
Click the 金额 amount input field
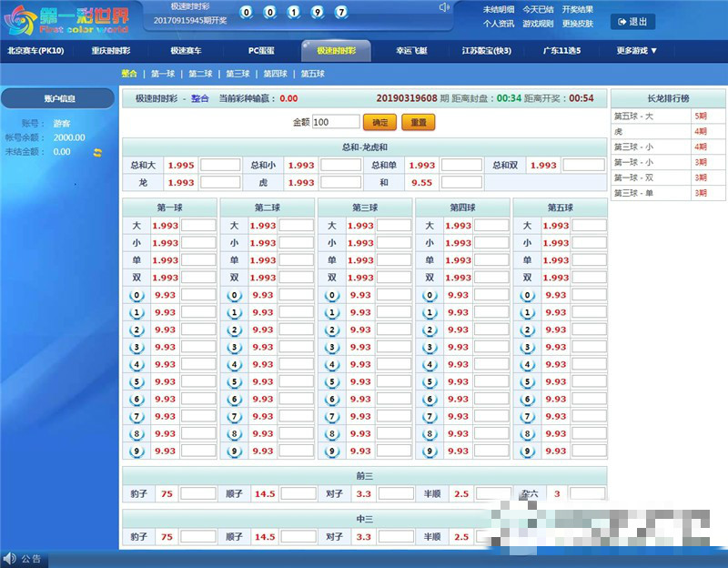pos(336,122)
